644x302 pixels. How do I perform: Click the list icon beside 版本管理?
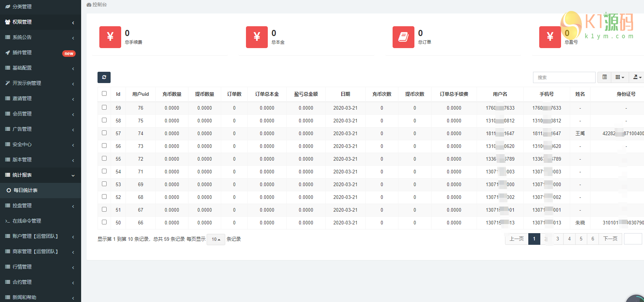8,160
